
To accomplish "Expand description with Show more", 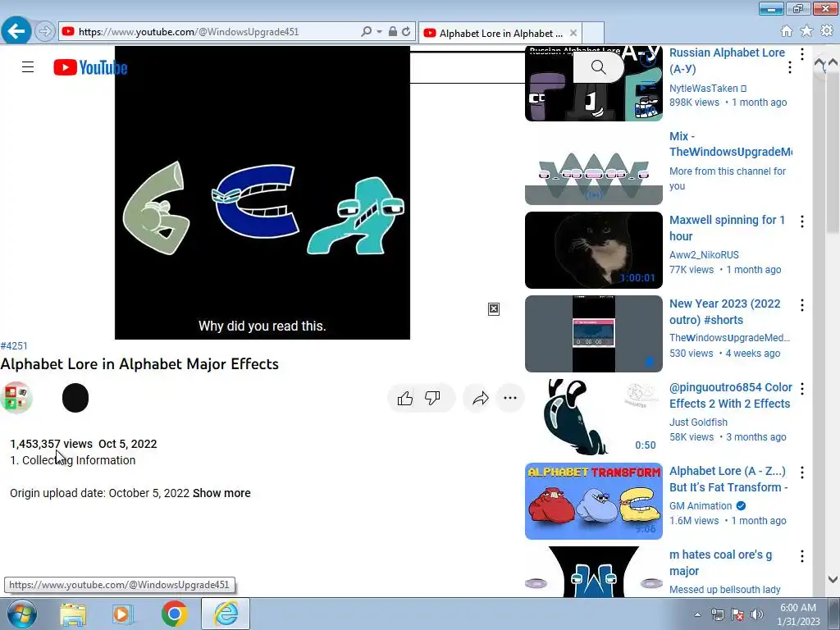I will click(221, 493).
